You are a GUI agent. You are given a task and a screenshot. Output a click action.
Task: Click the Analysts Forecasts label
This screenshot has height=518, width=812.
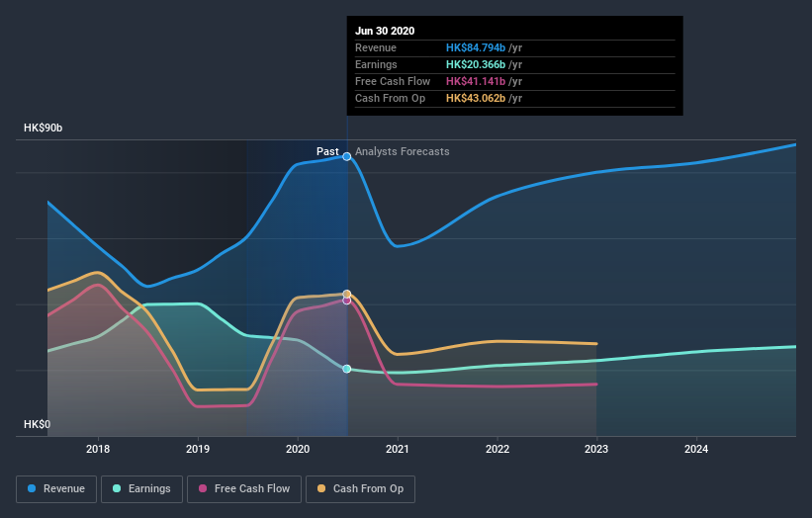click(403, 151)
